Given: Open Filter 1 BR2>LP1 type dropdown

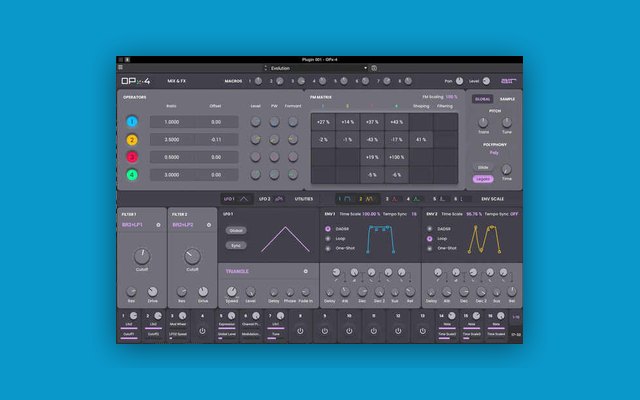Looking at the screenshot, I should [132, 225].
